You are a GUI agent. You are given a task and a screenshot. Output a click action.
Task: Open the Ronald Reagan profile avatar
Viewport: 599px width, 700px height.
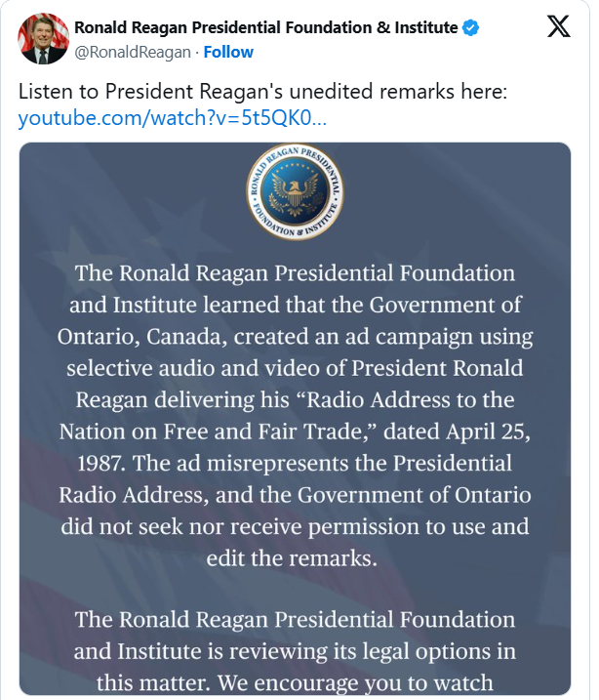44,39
